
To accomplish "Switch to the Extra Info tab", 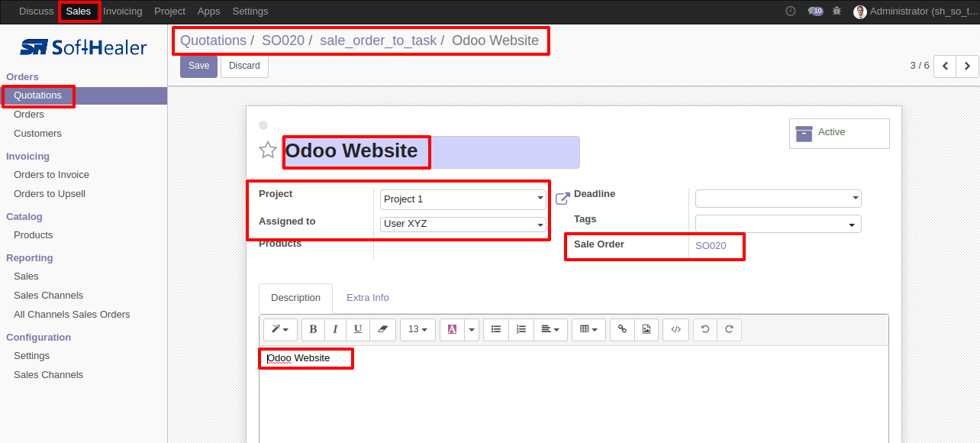I will pos(368,298).
